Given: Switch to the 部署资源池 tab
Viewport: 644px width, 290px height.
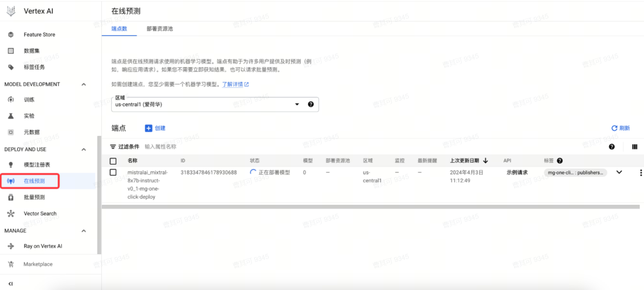Looking at the screenshot, I should tap(160, 29).
